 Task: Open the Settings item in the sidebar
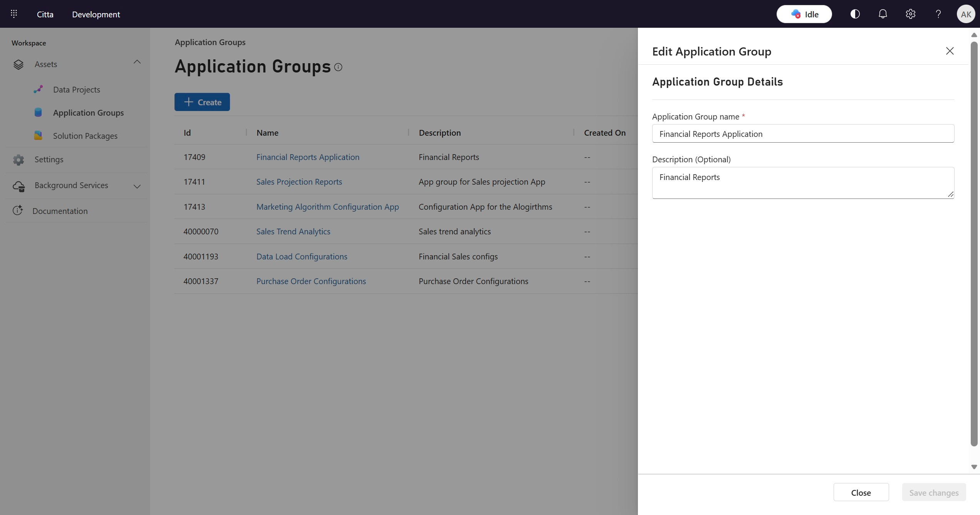(x=49, y=160)
